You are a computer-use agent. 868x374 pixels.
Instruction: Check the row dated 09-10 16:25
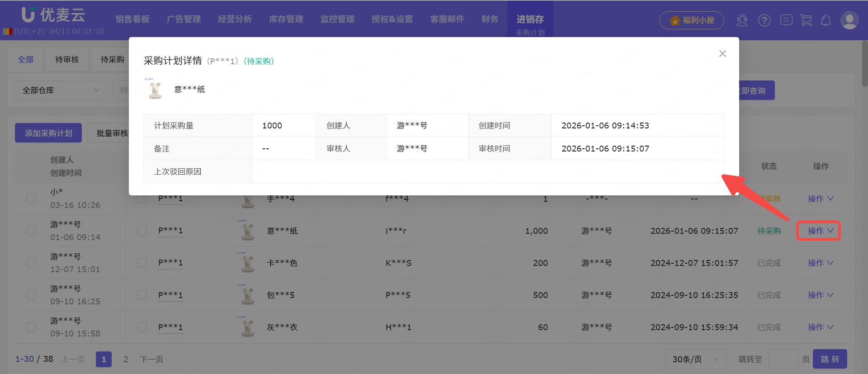point(31,295)
